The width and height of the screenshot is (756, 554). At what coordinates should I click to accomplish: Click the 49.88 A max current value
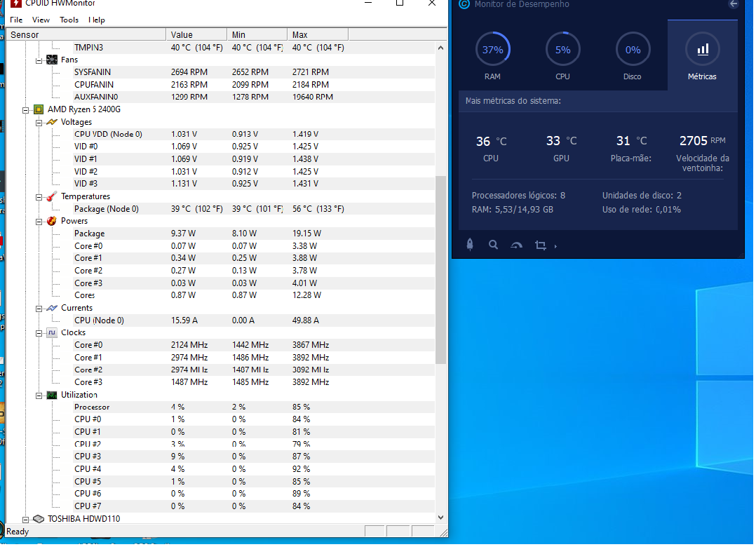(306, 320)
